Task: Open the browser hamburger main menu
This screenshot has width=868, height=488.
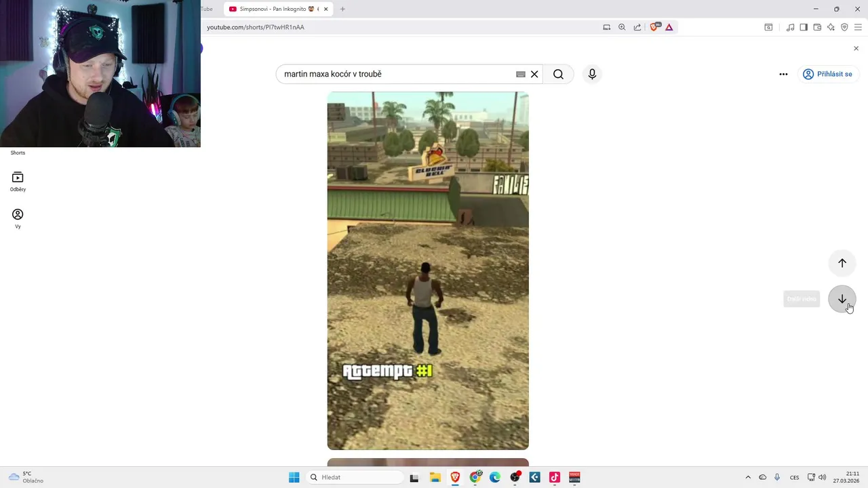Action: [x=858, y=27]
